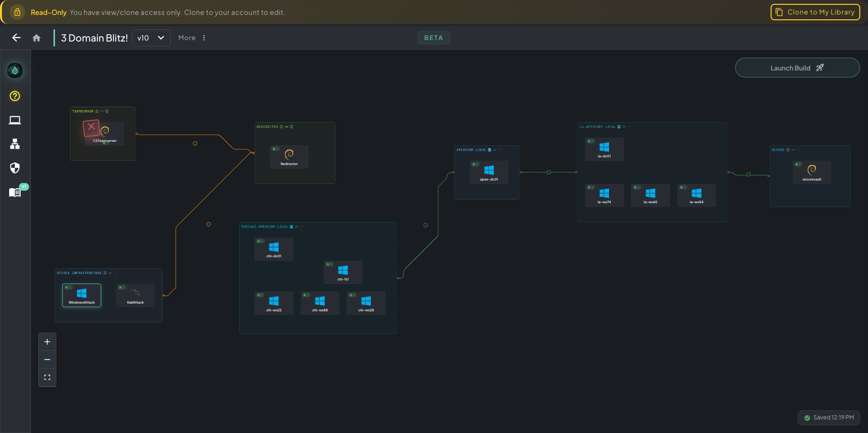Click the LA.APEXCORP.LOCAL group server icon
Image resolution: width=868 pixels, height=433 pixels.
tap(619, 127)
